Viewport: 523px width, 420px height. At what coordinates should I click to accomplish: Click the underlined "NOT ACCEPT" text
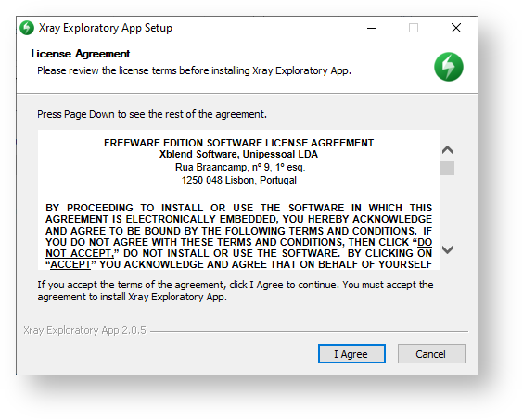pos(80,253)
